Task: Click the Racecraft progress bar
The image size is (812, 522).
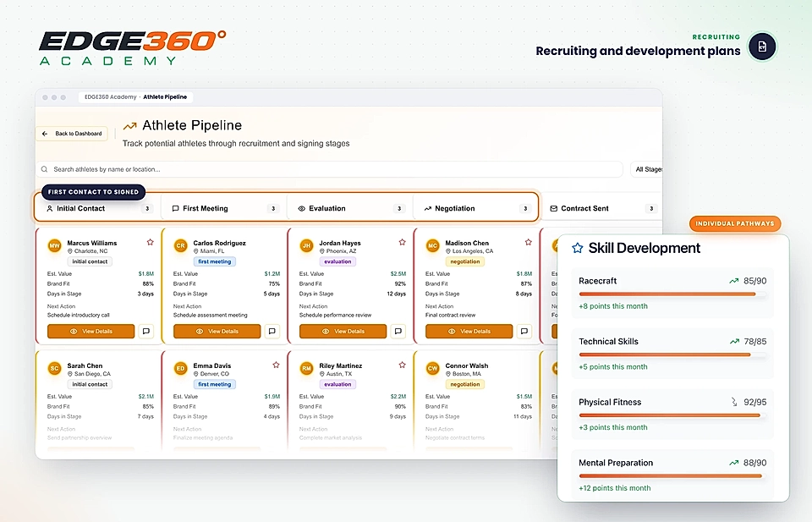Action: 672,294
